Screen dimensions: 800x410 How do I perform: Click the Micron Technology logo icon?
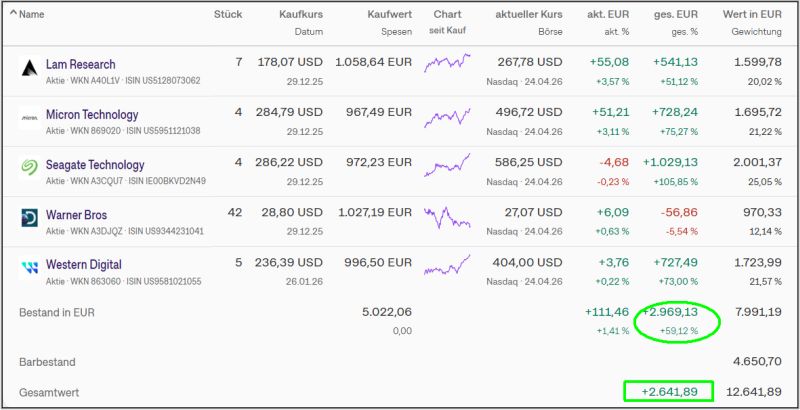29,120
